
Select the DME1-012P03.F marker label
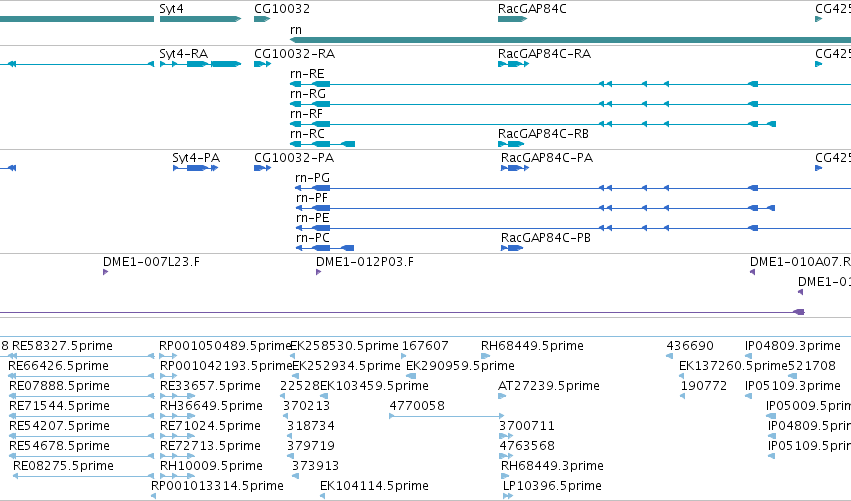click(365, 262)
